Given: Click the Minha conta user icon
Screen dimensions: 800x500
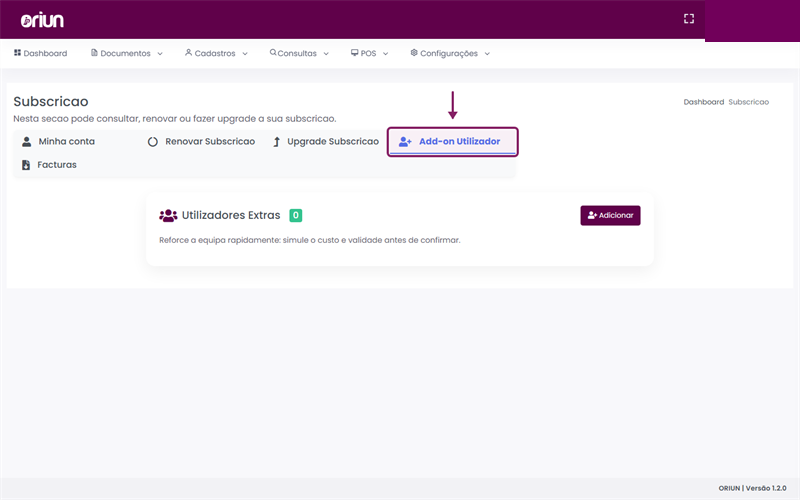Looking at the screenshot, I should (27, 141).
